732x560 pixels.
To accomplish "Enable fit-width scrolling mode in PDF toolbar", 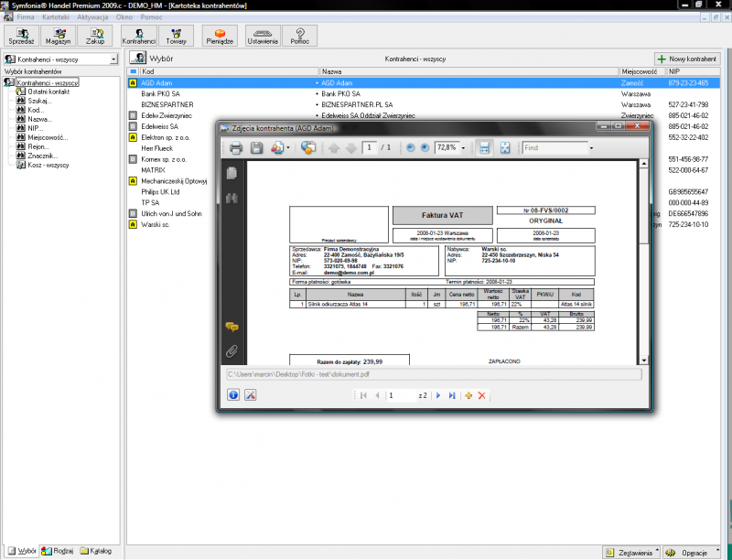I will pyautogui.click(x=485, y=148).
